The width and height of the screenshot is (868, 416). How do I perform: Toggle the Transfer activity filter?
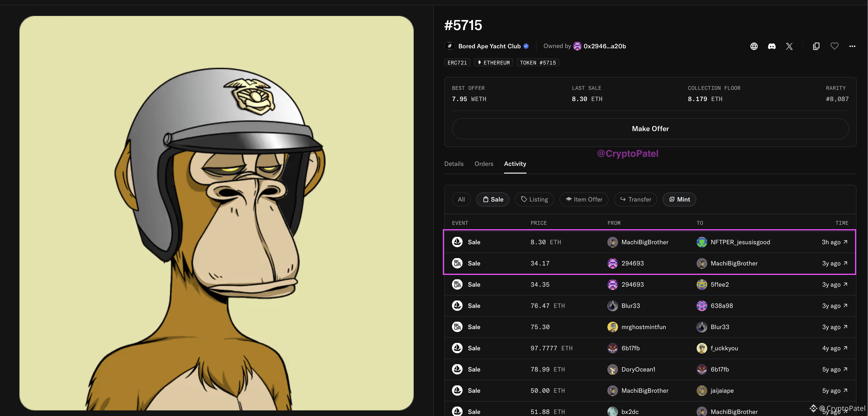coord(635,199)
